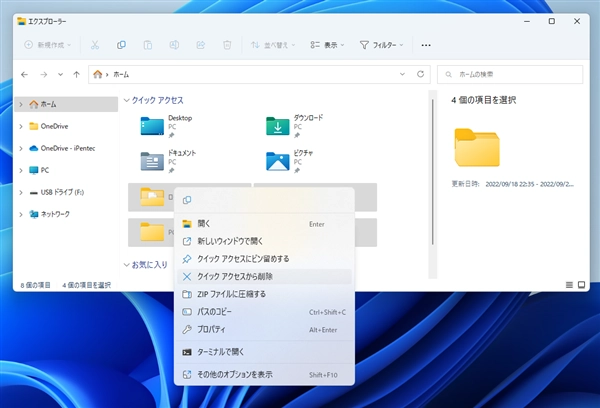Choose パスのコピー in context menu
Image resolution: width=600 pixels, height=408 pixels.
tap(264, 312)
